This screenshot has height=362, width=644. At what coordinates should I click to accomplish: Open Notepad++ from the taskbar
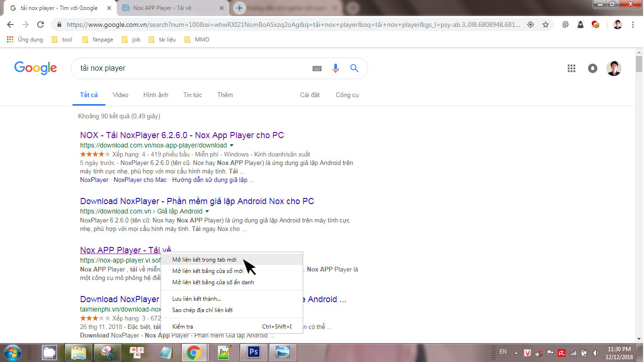[225, 352]
